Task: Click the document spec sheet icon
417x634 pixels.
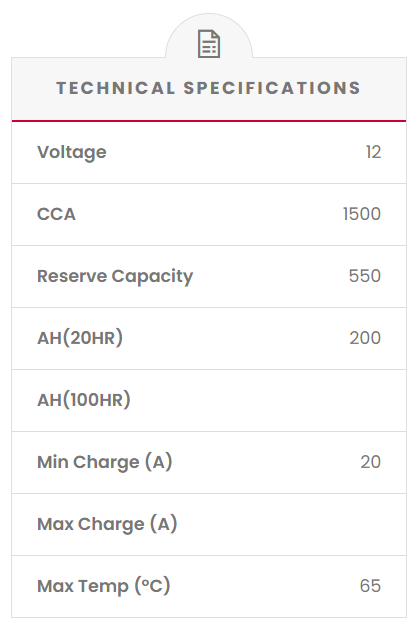Action: point(209,44)
